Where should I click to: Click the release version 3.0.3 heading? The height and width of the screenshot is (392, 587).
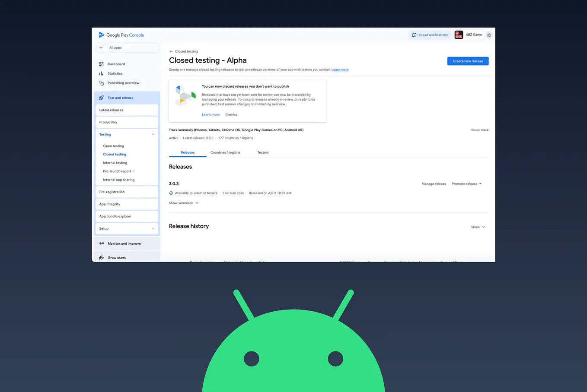coord(174,183)
